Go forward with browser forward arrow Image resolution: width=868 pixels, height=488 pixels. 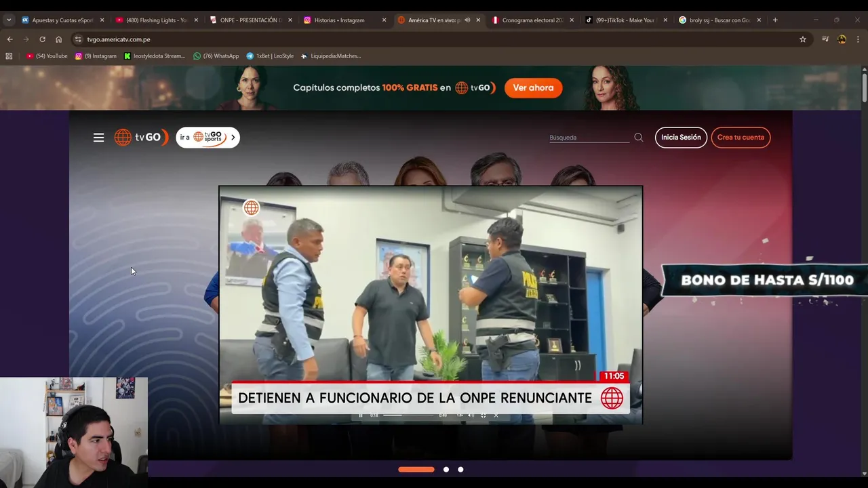(x=26, y=39)
